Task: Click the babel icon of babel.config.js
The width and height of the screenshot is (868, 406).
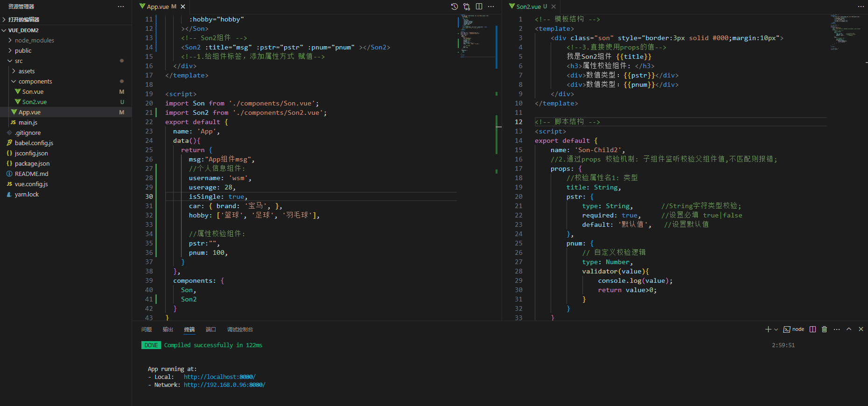Action: point(9,143)
